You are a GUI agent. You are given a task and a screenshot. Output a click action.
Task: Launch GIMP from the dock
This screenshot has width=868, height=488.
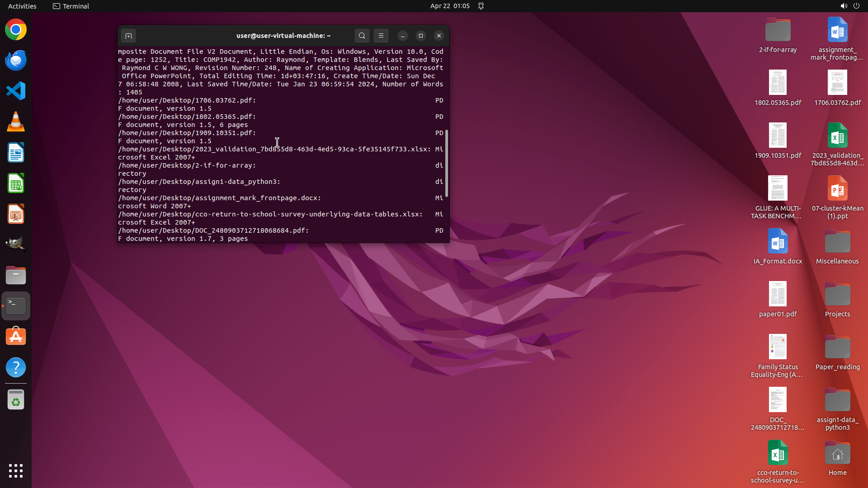[x=16, y=244]
